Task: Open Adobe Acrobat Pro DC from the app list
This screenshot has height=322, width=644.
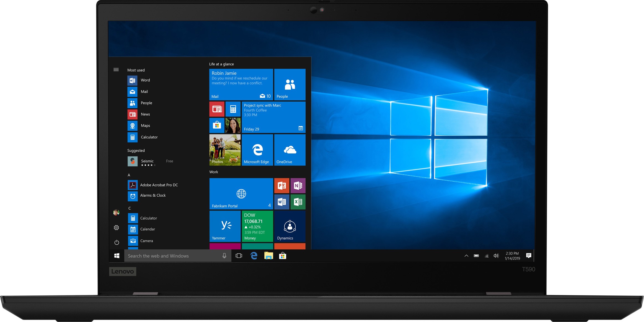Action: pyautogui.click(x=159, y=185)
